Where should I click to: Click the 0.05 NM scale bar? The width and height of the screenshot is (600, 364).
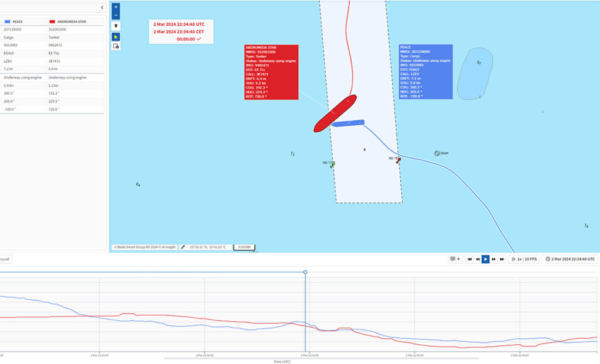pos(244,248)
